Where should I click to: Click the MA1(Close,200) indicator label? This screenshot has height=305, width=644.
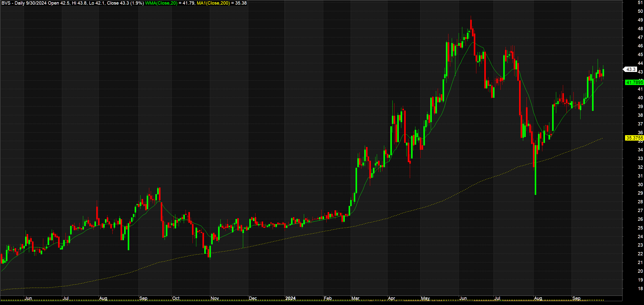(x=213, y=3)
